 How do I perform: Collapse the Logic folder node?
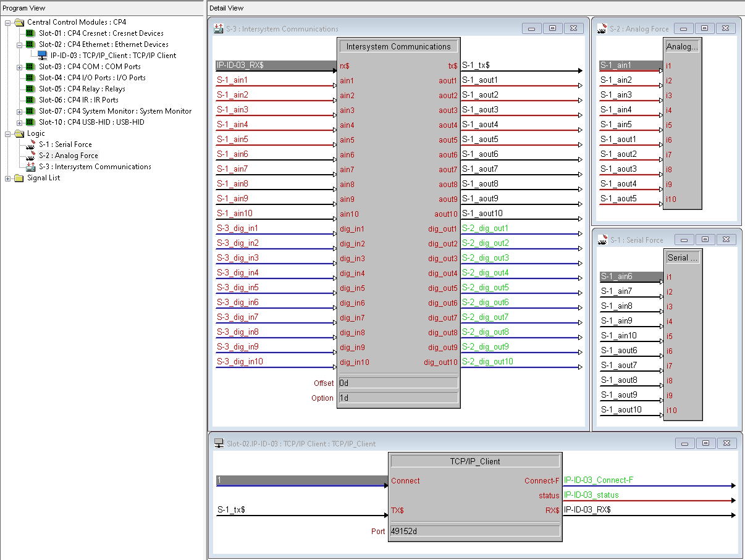tap(8, 133)
